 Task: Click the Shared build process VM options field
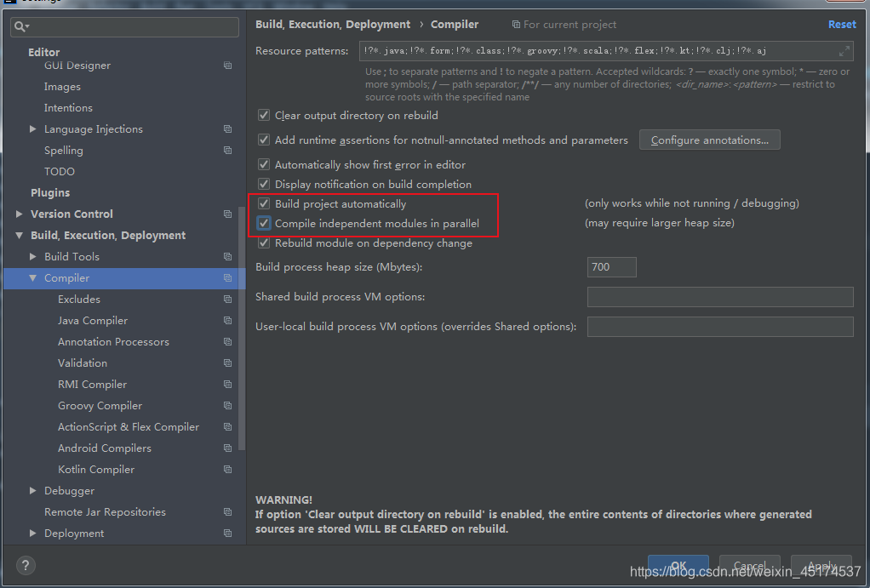pyautogui.click(x=720, y=297)
